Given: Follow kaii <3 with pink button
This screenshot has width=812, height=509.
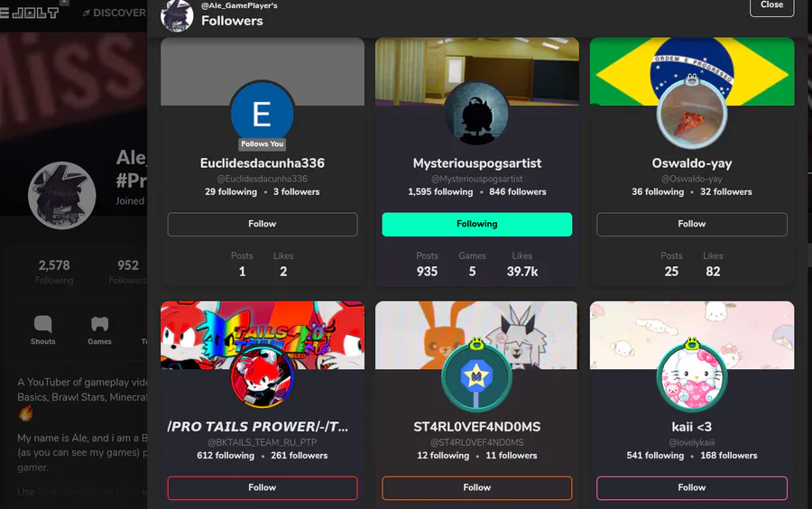Looking at the screenshot, I should coord(692,487).
